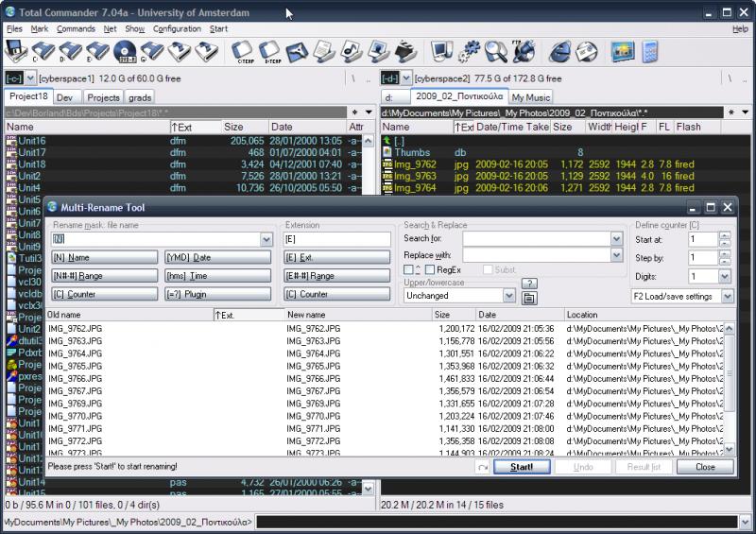Open right panel drive [-d-] dropdown
This screenshot has height=534, width=756.
406,78
